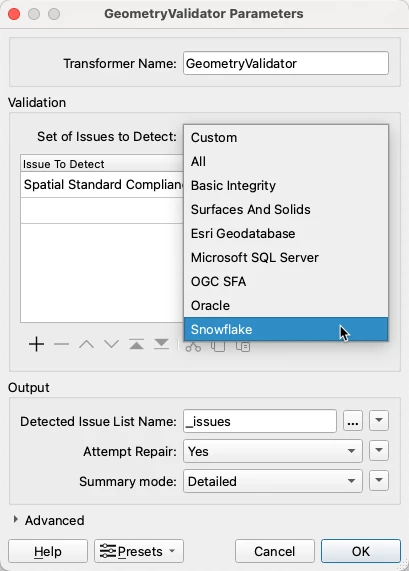
Task: Add a new issue row with plus icon
Action: point(36,344)
